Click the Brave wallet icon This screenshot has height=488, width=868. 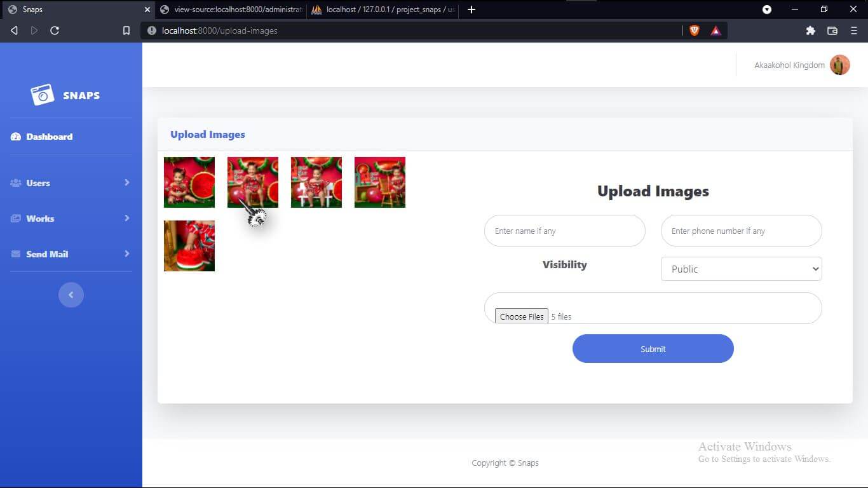coord(832,30)
